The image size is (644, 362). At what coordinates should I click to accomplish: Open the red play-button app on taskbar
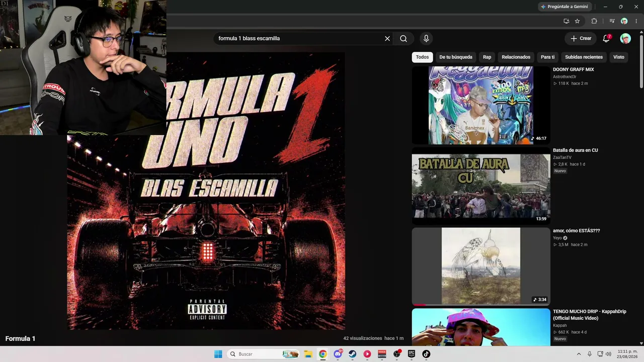367,354
